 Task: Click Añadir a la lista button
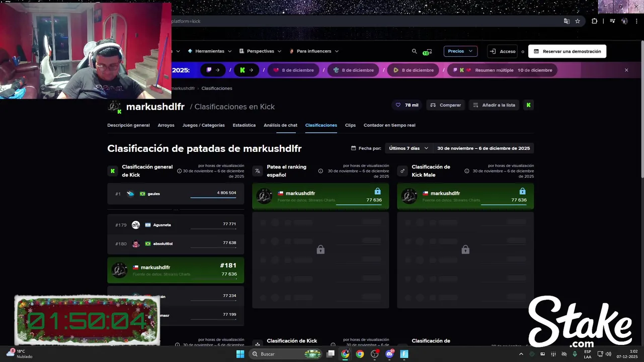[494, 105]
